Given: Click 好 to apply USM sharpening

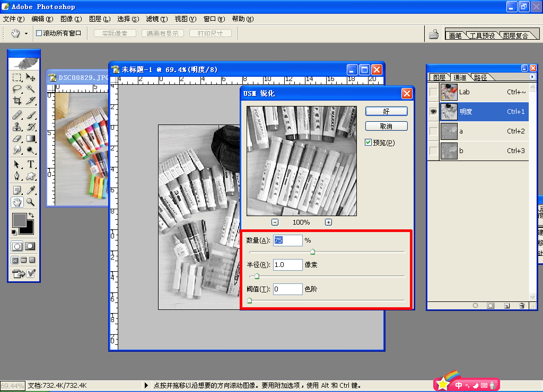Looking at the screenshot, I should click(386, 111).
